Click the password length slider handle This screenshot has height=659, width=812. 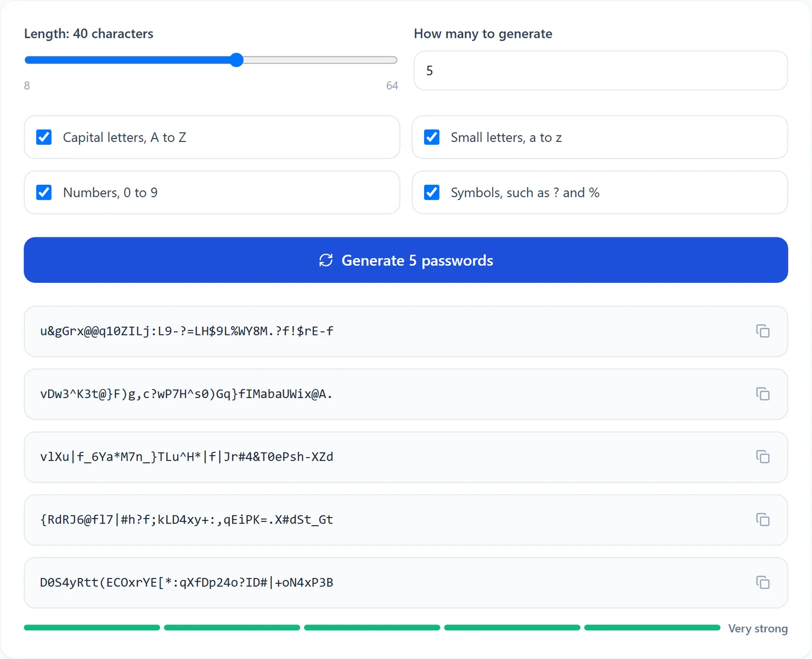click(236, 60)
